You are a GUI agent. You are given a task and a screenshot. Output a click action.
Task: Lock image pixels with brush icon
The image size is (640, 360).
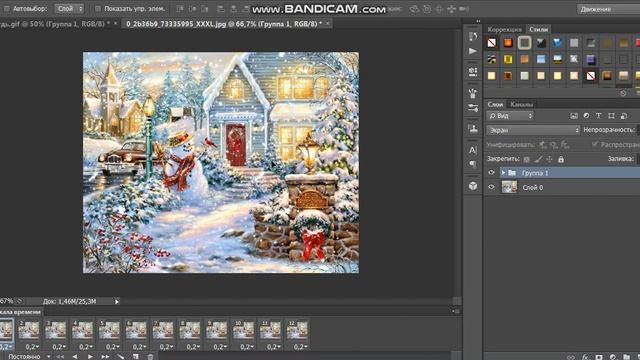point(538,159)
